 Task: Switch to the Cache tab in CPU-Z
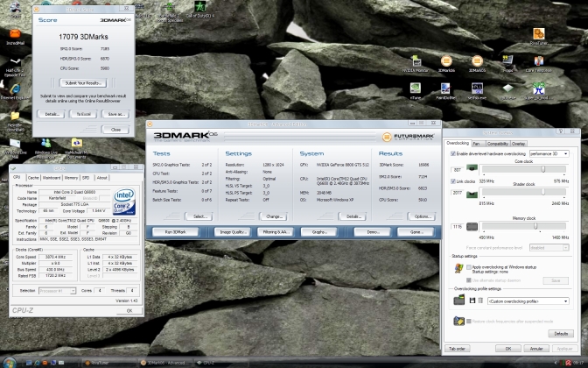pyautogui.click(x=33, y=178)
